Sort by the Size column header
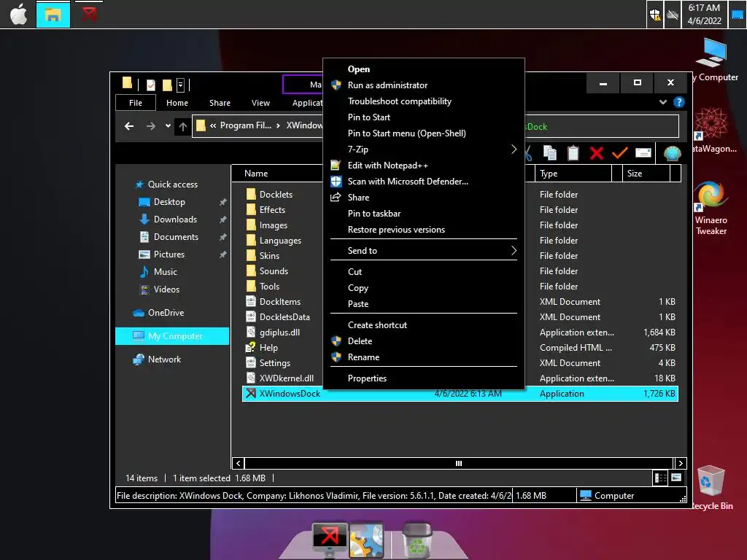The width and height of the screenshot is (747, 560). [646, 174]
